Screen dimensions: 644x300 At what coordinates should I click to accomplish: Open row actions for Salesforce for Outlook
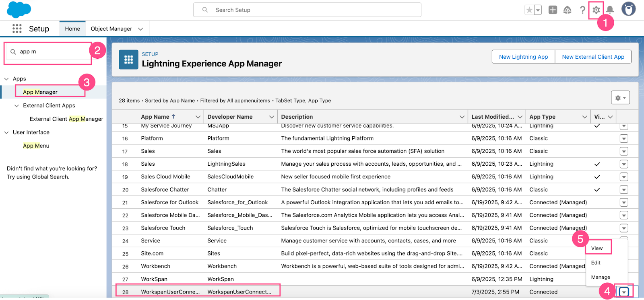coord(624,203)
